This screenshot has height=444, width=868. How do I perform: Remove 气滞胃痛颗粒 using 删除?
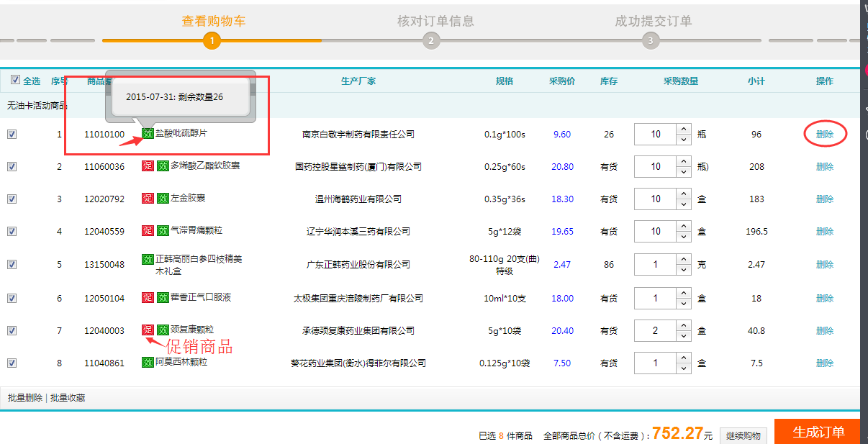click(825, 231)
